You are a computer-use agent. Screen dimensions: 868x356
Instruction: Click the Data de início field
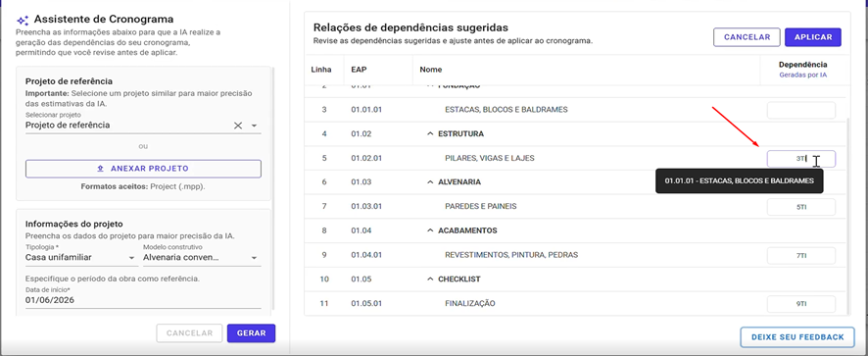tap(143, 300)
